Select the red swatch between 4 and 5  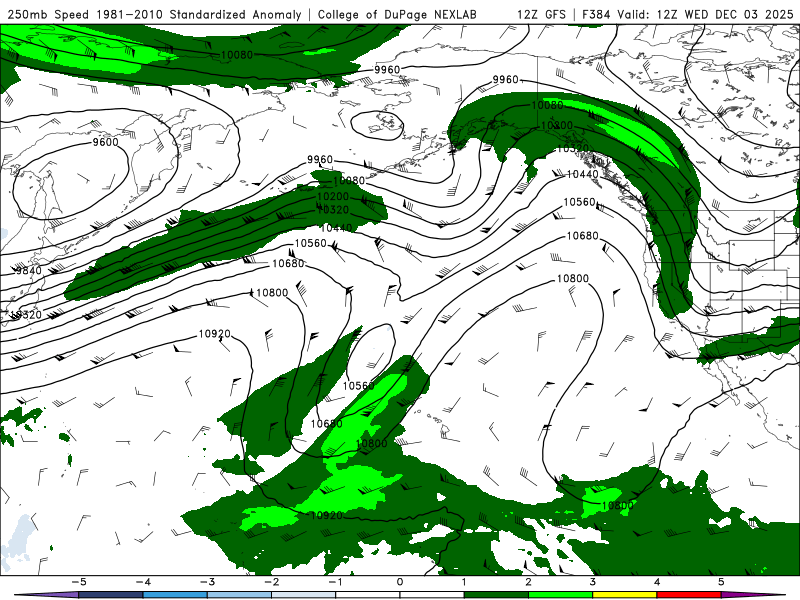coord(689,595)
